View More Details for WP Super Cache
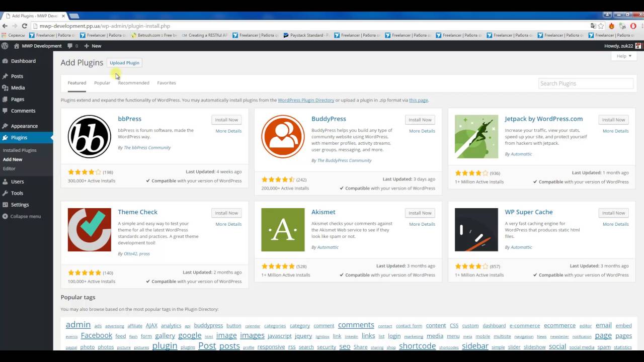 click(x=616, y=224)
